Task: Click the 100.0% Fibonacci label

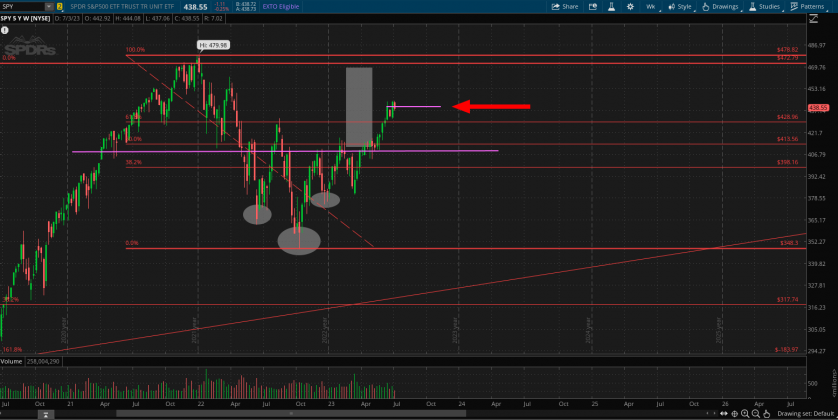Action: (135, 50)
